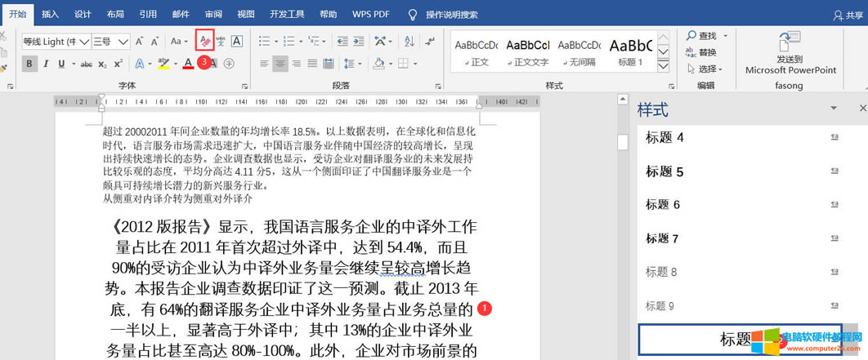Switch to the 审阅 ribbon tab
This screenshot has height=360, width=868.
click(x=213, y=14)
